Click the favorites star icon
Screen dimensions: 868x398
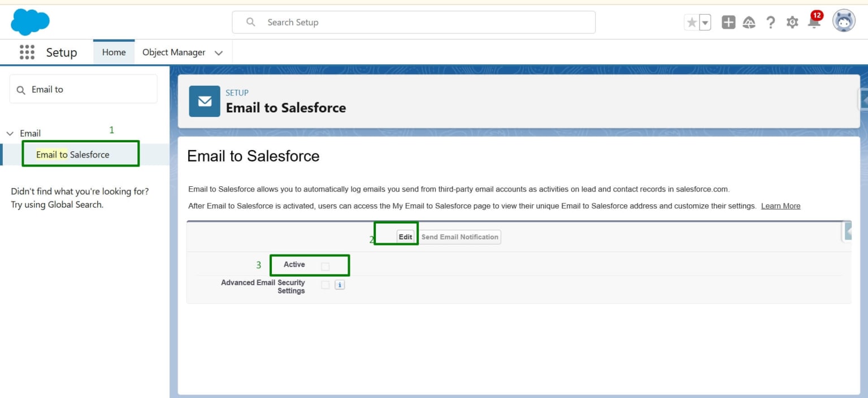692,23
